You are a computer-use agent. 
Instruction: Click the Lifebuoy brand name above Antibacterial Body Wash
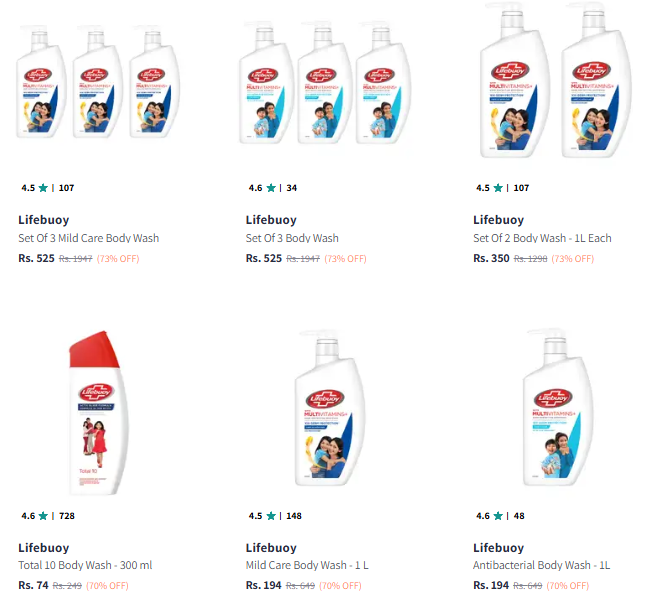click(498, 548)
